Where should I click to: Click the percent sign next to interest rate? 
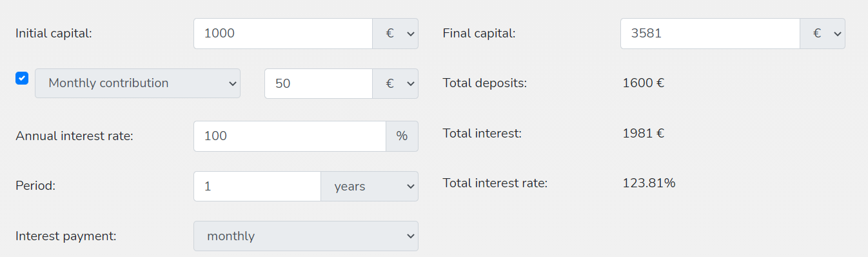(x=402, y=136)
